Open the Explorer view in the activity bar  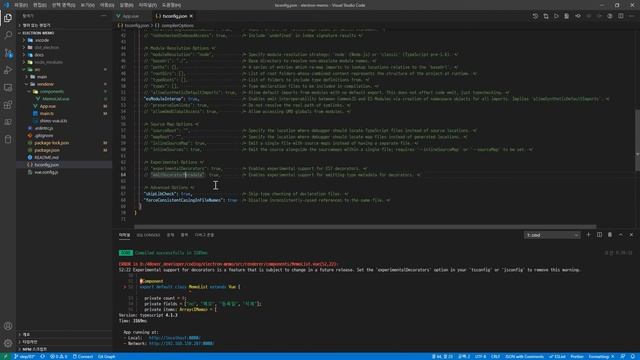click(8, 18)
